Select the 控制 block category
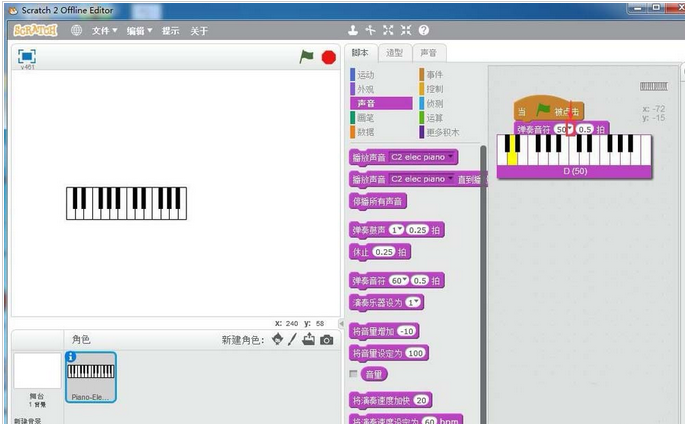 (432, 89)
